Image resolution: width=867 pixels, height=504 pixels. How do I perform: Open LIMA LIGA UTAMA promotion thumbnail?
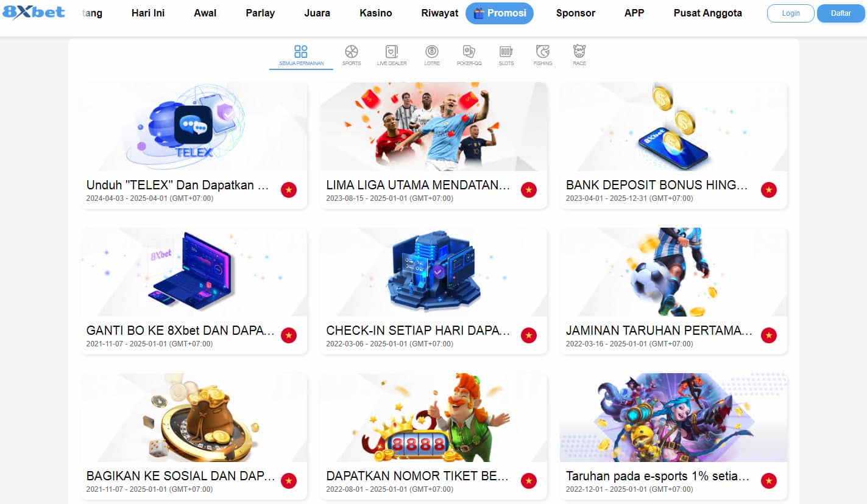434,127
